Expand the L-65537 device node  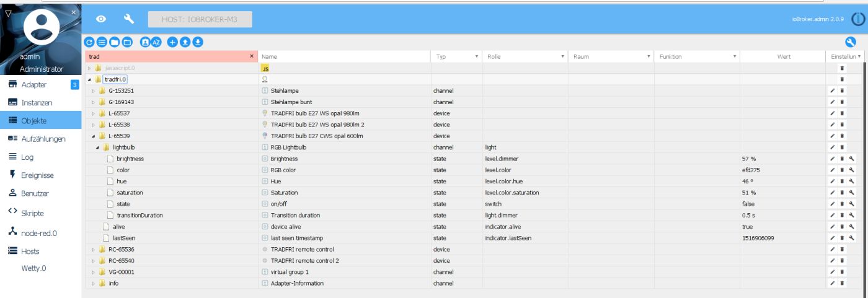[94, 113]
